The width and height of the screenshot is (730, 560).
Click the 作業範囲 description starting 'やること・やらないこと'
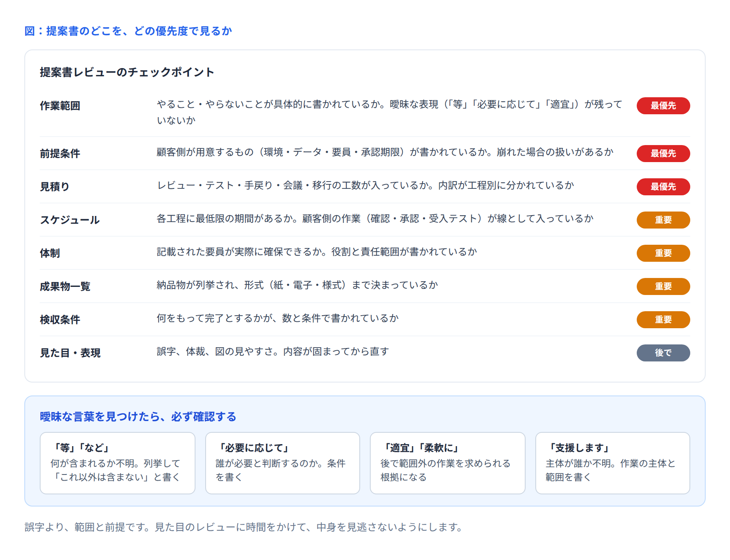tap(389, 112)
